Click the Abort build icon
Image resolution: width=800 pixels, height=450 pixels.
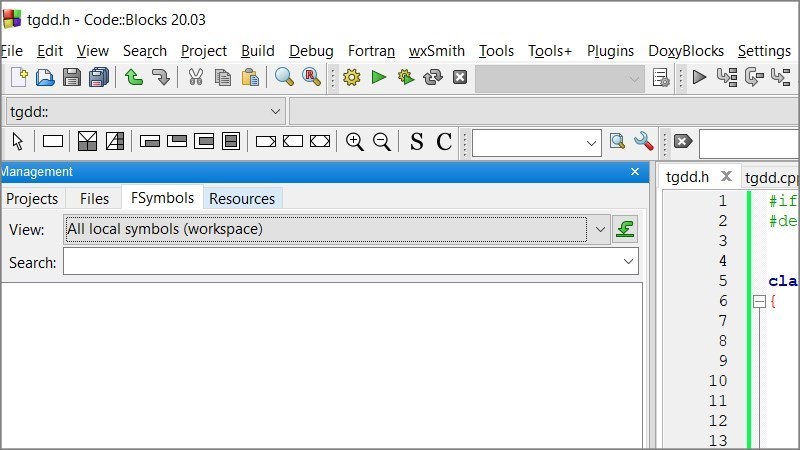tap(460, 78)
